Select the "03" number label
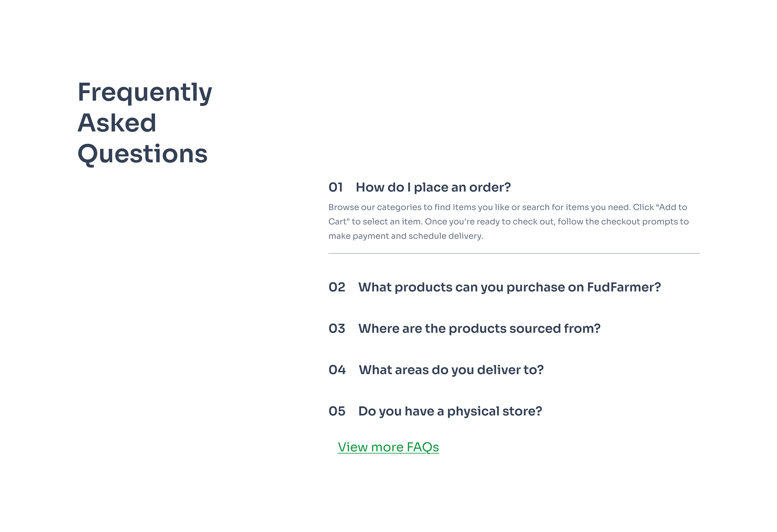 [x=337, y=329]
